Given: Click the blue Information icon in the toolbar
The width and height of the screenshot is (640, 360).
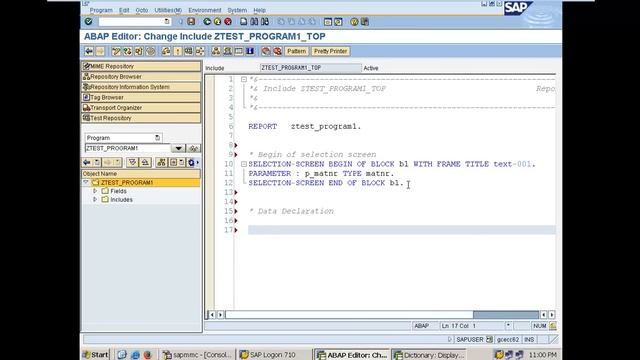Looking at the screenshot, I should click(250, 51).
